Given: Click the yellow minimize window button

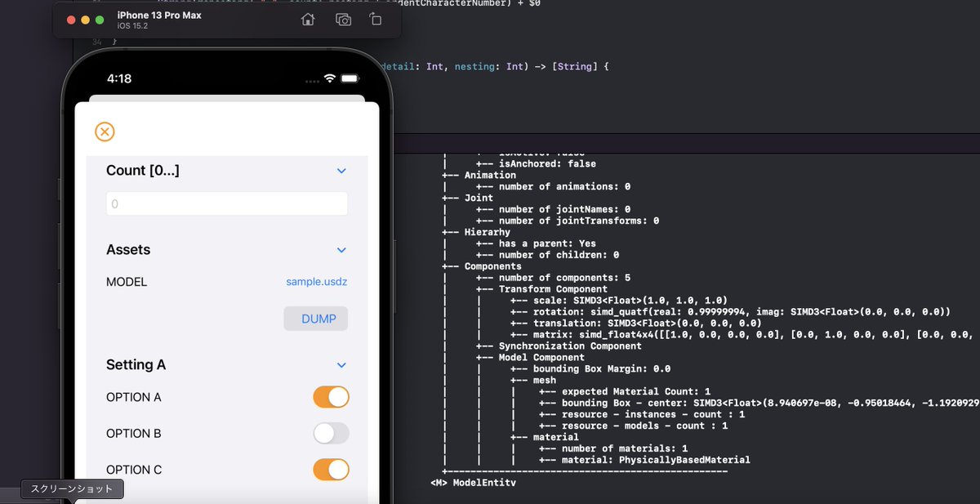Looking at the screenshot, I should pyautogui.click(x=85, y=20).
